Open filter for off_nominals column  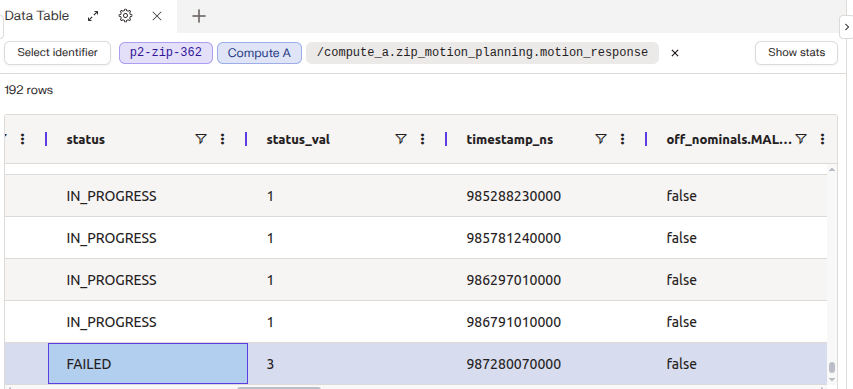coord(800,139)
